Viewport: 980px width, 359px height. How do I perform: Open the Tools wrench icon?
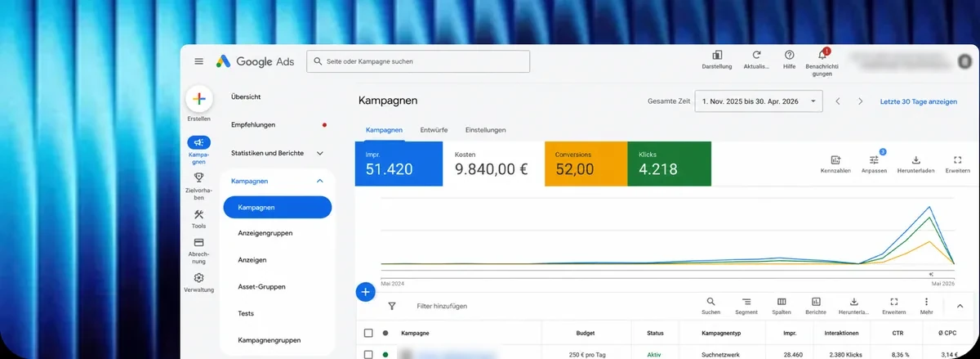pyautogui.click(x=198, y=214)
